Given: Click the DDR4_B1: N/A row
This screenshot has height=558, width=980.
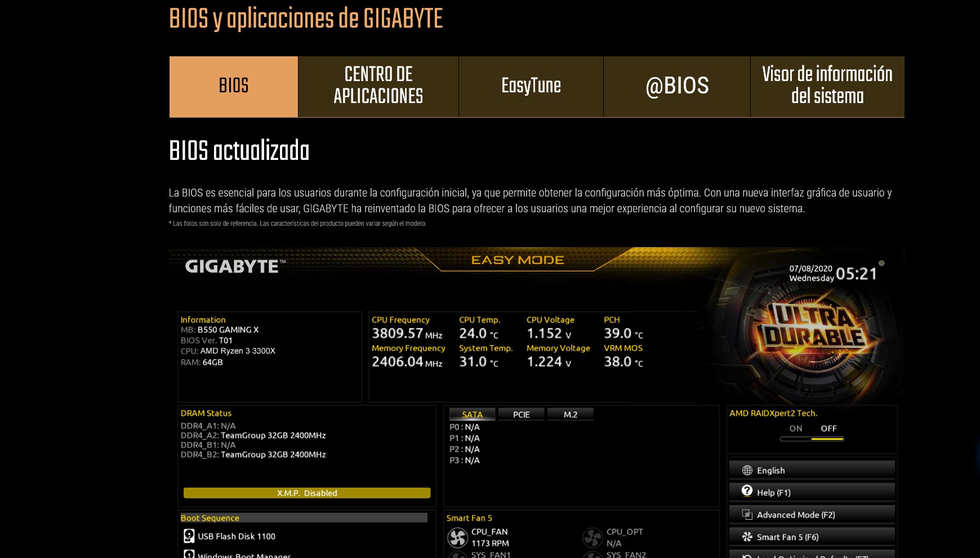Looking at the screenshot, I should 208,445.
